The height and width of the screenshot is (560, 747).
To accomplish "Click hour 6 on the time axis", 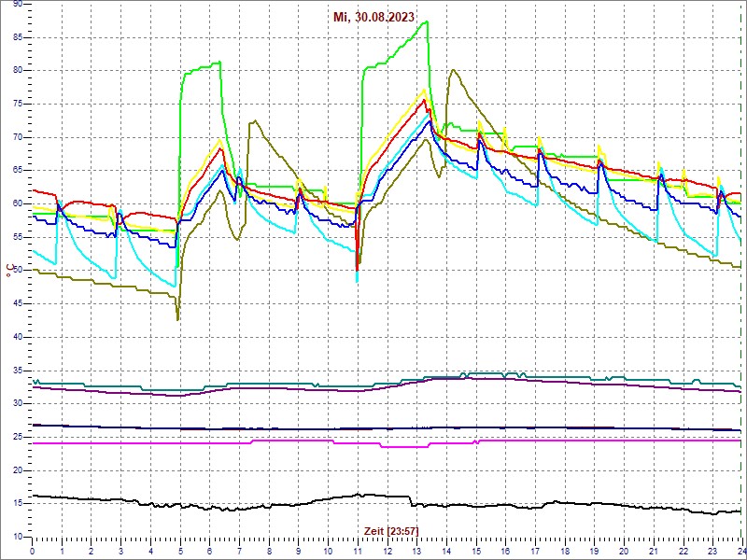I will pyautogui.click(x=209, y=549).
